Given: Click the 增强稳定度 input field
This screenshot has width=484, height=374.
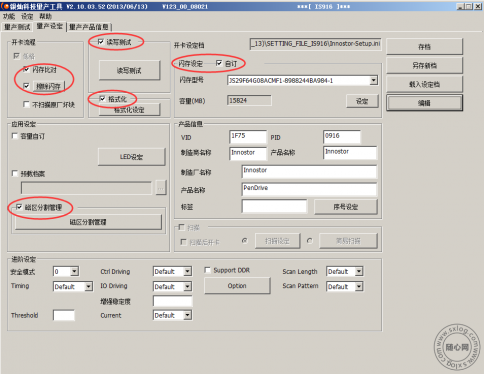Looking at the screenshot, I should [x=173, y=301].
